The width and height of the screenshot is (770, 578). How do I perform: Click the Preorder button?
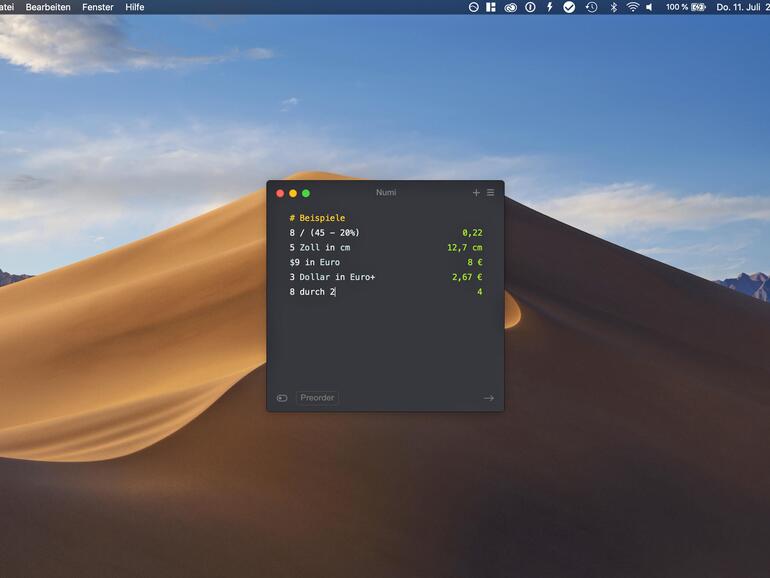[x=317, y=398]
